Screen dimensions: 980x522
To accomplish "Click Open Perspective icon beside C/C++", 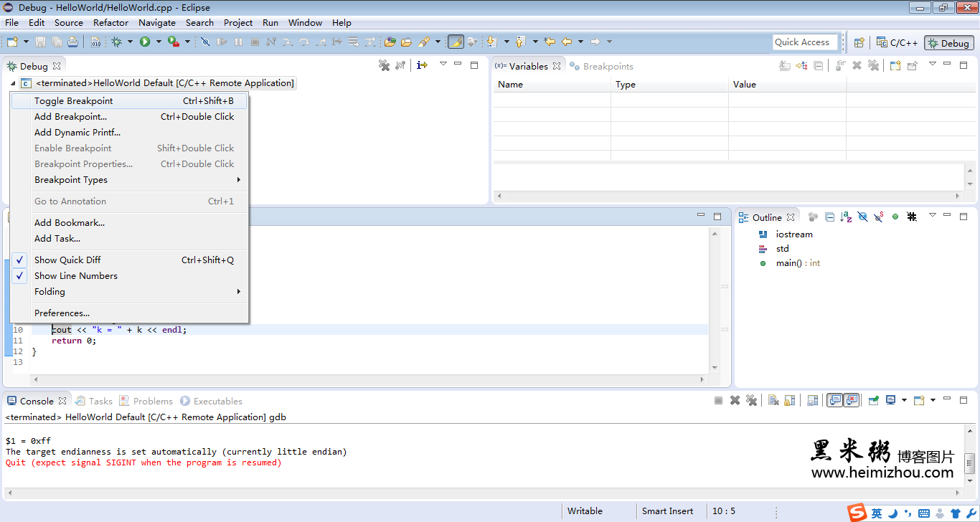I will tap(859, 43).
